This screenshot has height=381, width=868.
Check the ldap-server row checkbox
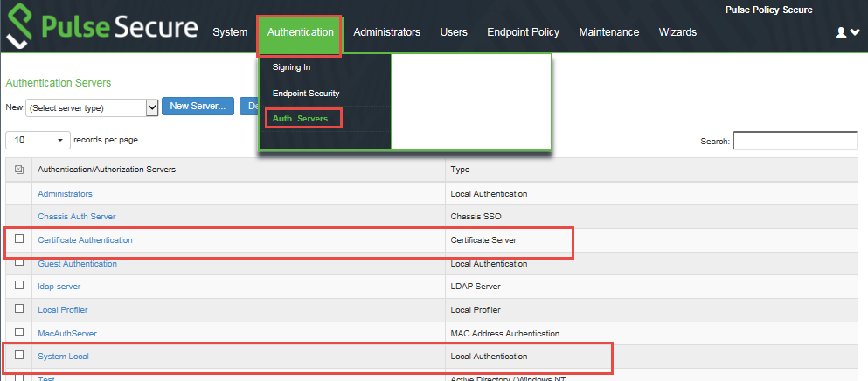19,285
